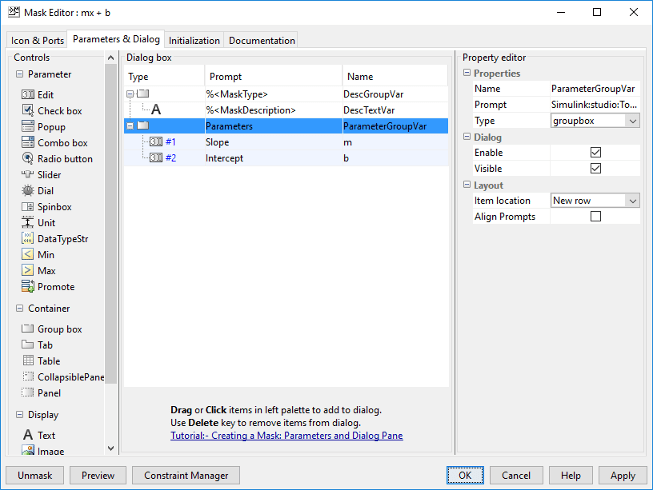The image size is (653, 490).
Task: Add a Slider control from palette
Action: (27, 175)
